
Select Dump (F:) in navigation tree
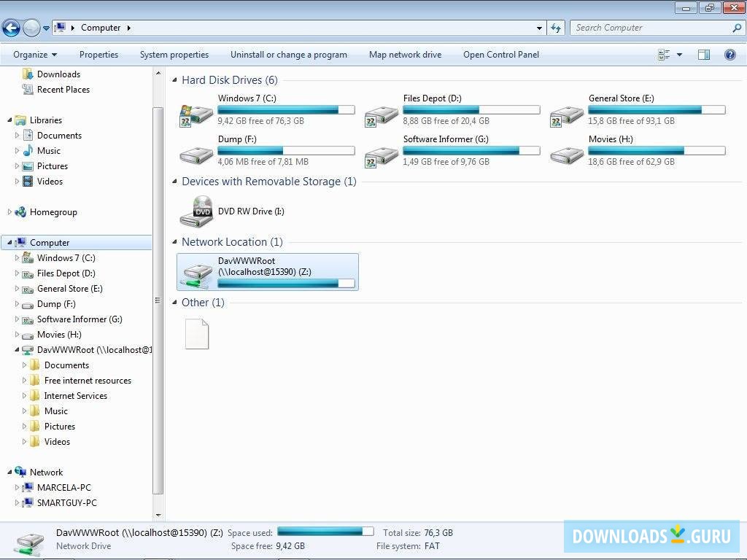pyautogui.click(x=56, y=304)
